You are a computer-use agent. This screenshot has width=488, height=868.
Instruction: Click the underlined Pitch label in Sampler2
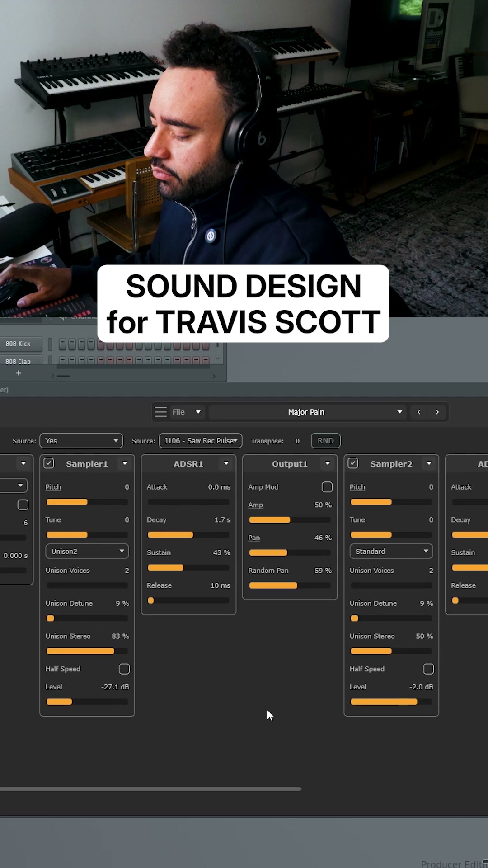(x=357, y=487)
